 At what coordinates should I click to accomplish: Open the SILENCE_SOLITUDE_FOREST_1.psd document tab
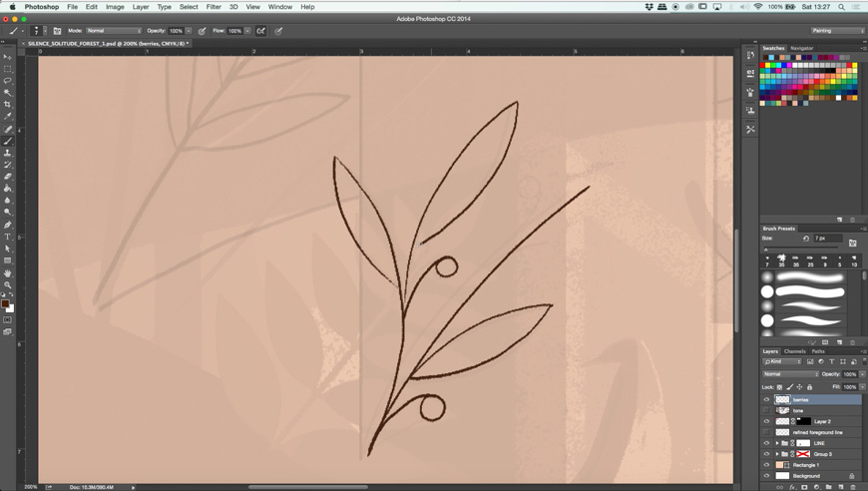coord(107,43)
